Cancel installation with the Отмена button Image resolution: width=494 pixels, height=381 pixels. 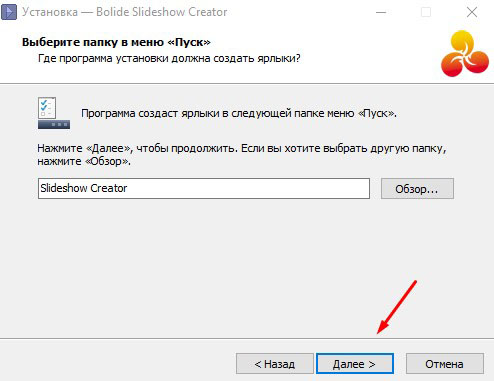coord(444,364)
